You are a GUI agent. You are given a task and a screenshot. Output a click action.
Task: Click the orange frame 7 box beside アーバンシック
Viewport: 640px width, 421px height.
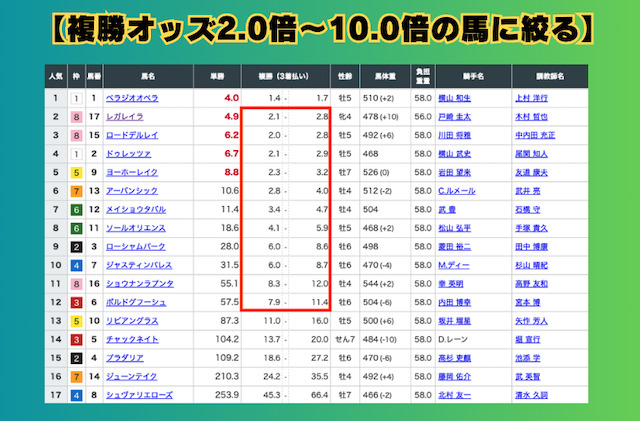point(74,191)
